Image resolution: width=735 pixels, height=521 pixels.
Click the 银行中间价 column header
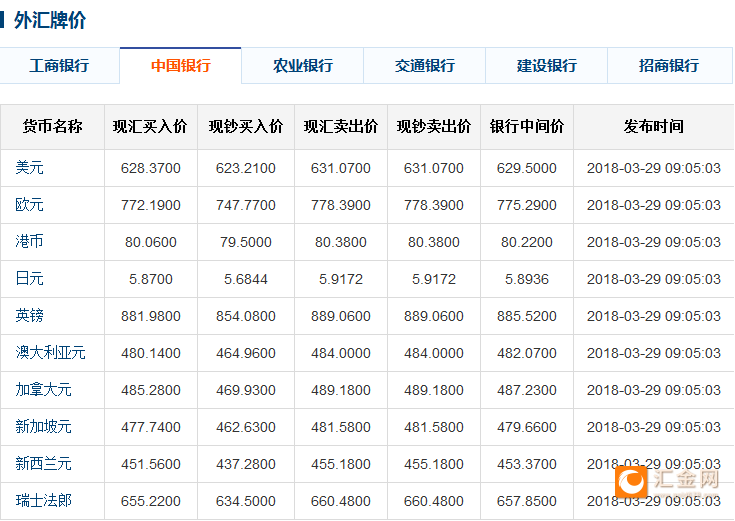coord(527,127)
